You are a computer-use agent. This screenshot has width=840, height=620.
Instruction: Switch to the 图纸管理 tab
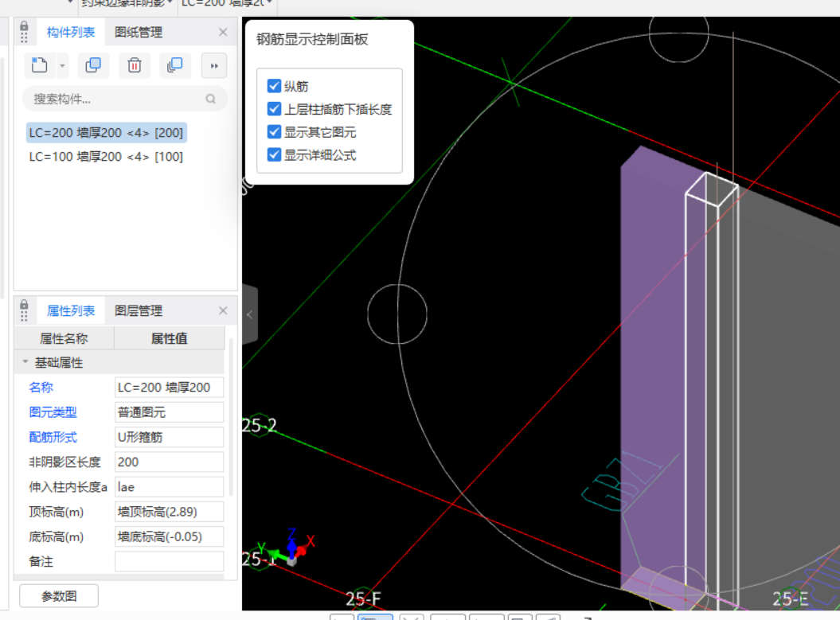point(139,32)
